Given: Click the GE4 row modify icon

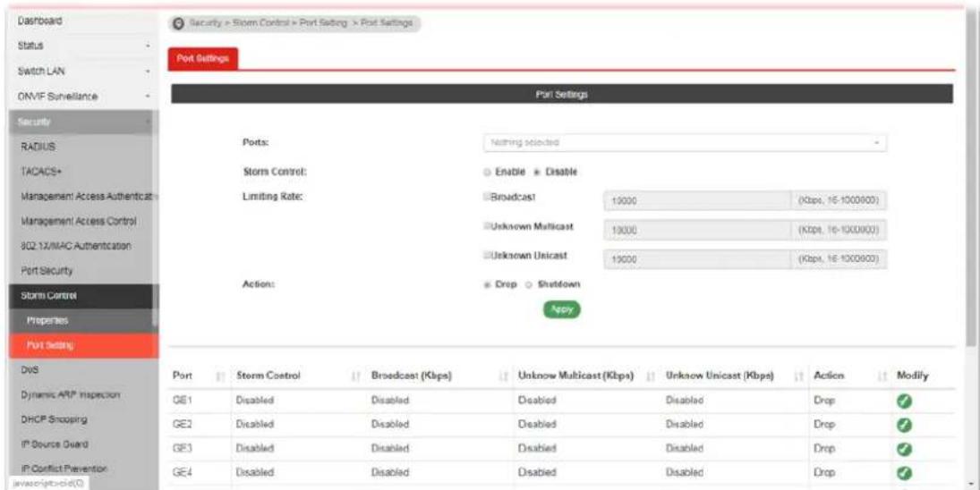Looking at the screenshot, I should [x=903, y=473].
